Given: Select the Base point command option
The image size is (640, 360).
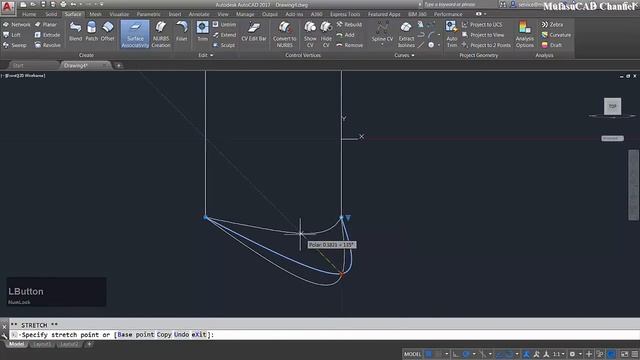Looking at the screenshot, I should coord(136,335).
